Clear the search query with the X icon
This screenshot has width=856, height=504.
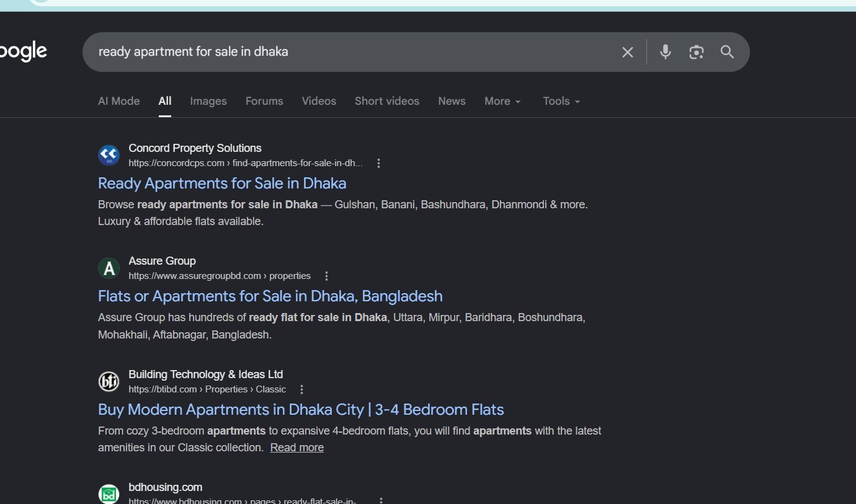point(628,52)
